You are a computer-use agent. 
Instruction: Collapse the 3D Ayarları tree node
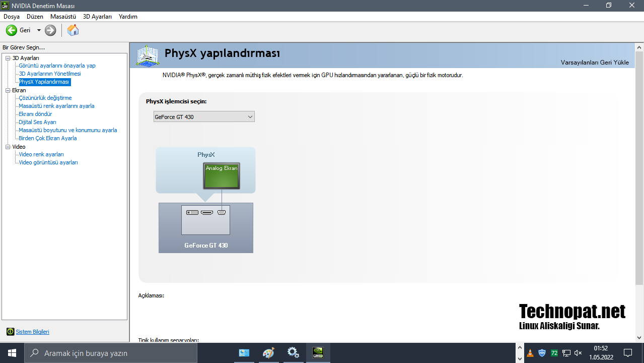tap(8, 58)
